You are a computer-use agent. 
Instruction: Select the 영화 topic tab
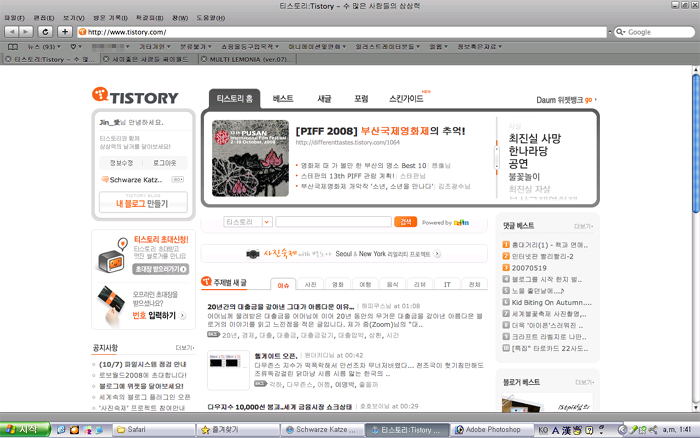(x=338, y=284)
